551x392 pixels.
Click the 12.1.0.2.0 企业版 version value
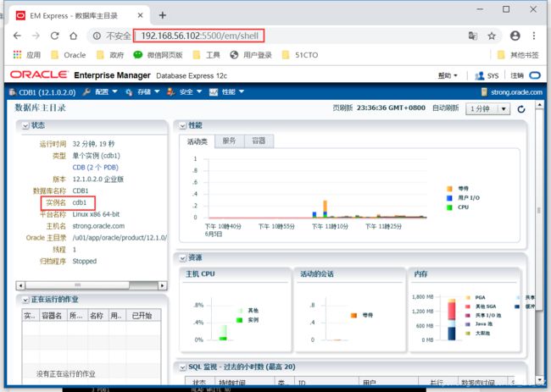(x=98, y=179)
